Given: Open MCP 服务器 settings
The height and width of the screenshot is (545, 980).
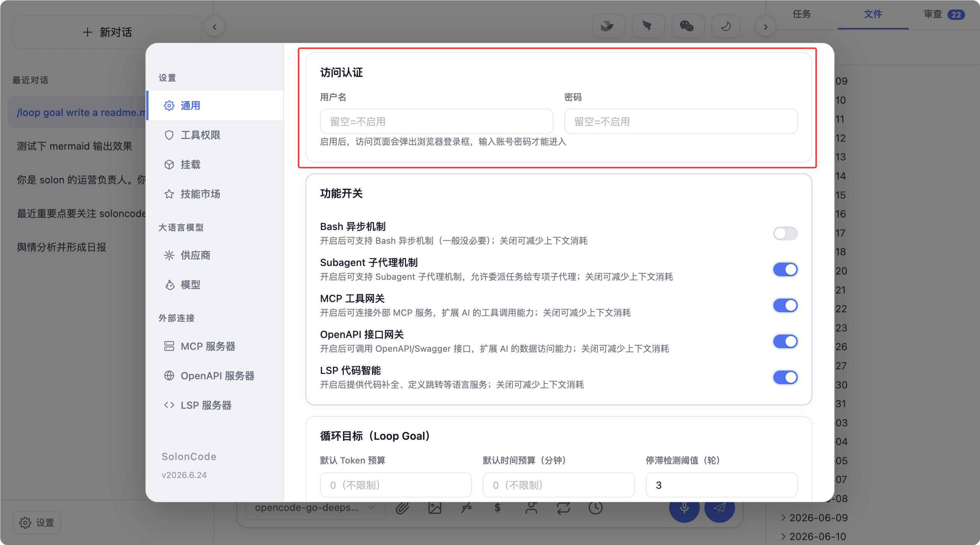Looking at the screenshot, I should (x=215, y=346).
